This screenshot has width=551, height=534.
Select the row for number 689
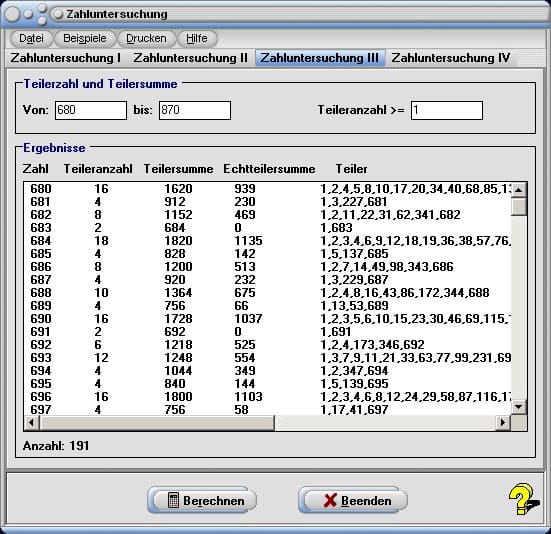268,306
